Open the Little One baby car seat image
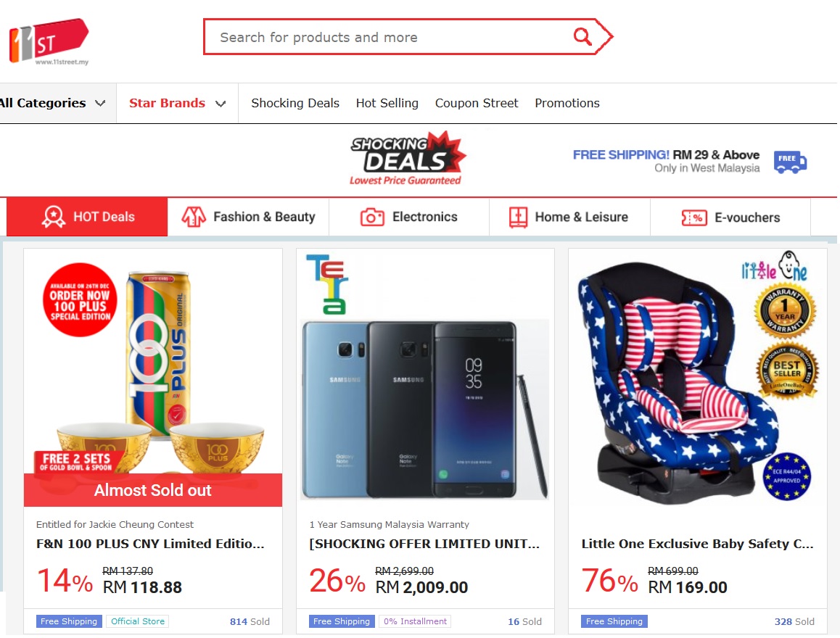The image size is (840, 638). tap(697, 377)
